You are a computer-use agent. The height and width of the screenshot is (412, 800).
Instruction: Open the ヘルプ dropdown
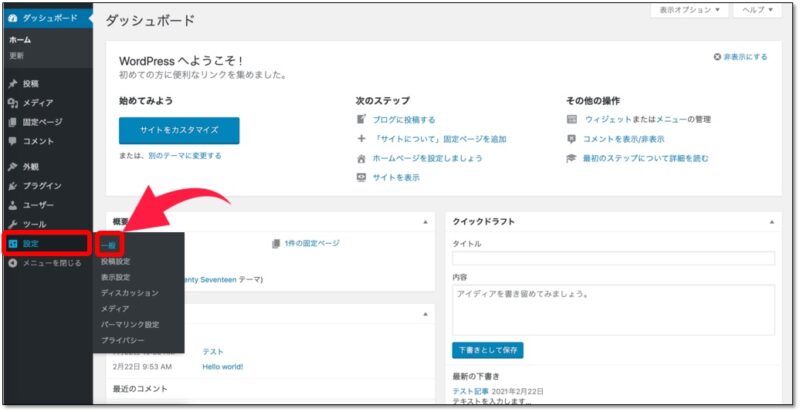coord(757,10)
